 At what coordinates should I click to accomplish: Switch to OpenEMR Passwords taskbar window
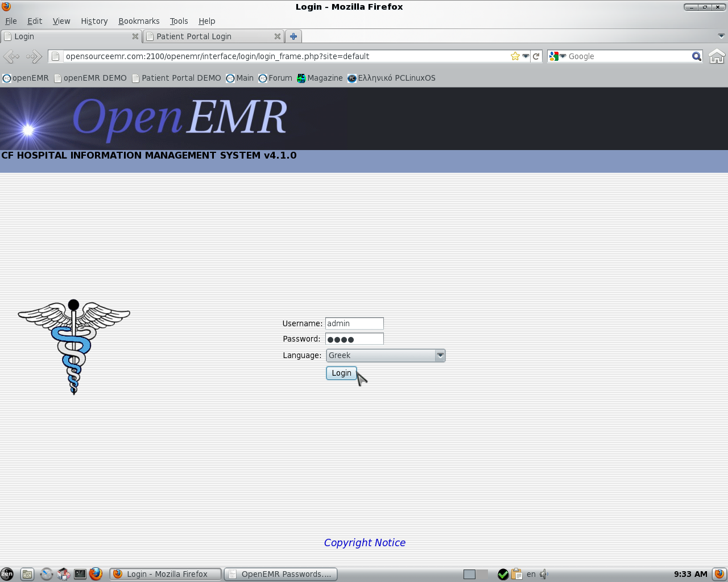point(280,574)
